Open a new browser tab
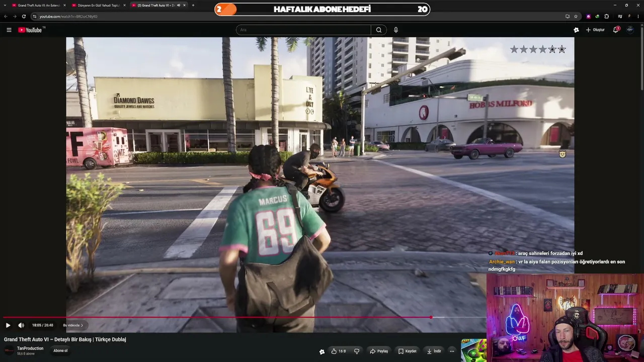The height and width of the screenshot is (362, 644). pos(193,5)
